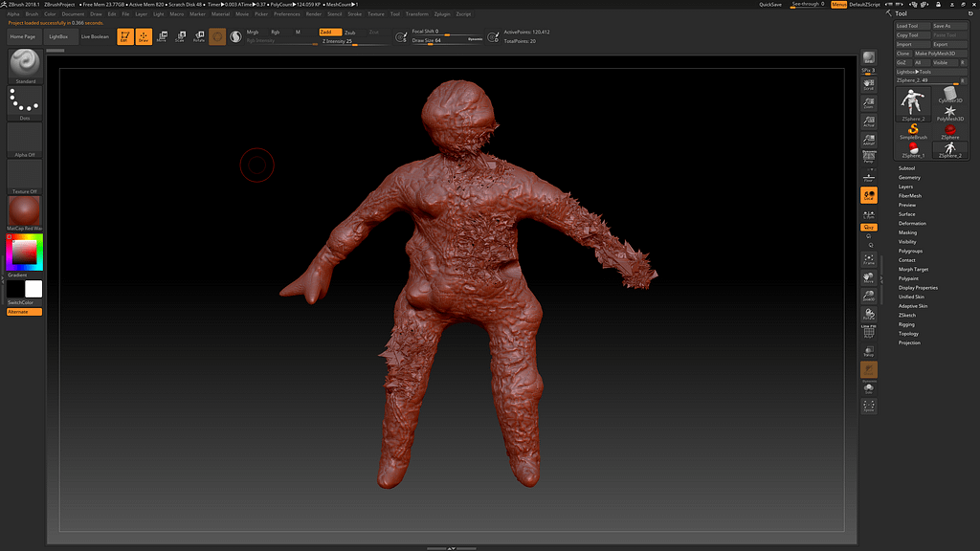Open the Zplugin menu

point(442,14)
